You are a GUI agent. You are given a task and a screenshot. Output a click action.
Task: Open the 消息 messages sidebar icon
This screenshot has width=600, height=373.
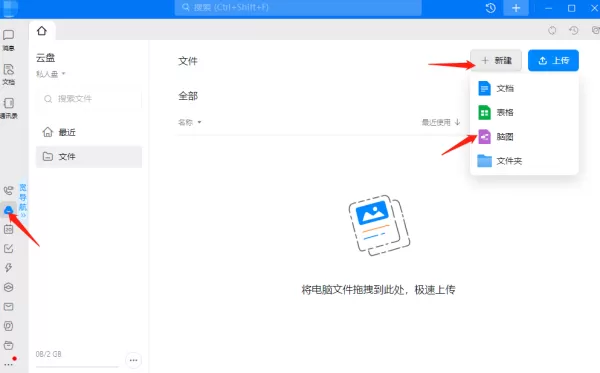[x=8, y=40]
